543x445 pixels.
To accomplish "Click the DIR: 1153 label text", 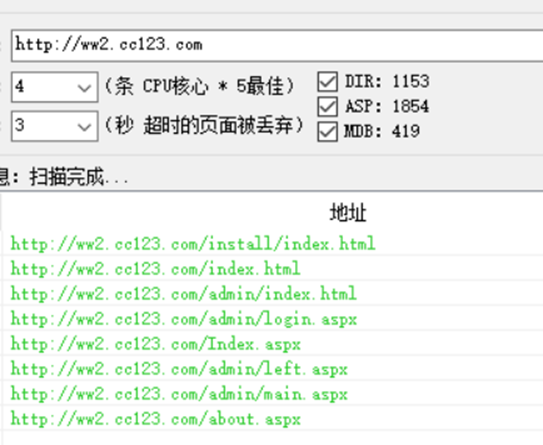I will (387, 81).
